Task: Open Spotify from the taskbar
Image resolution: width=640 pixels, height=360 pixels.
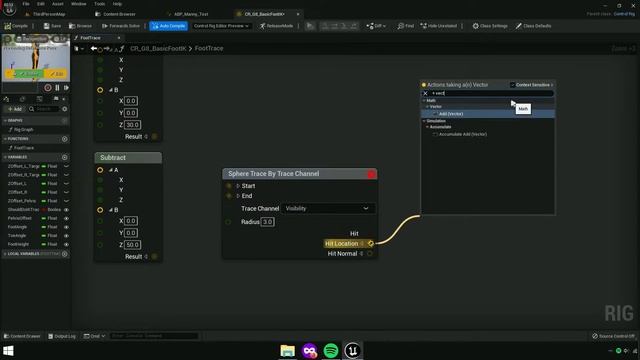Action: click(x=331, y=351)
